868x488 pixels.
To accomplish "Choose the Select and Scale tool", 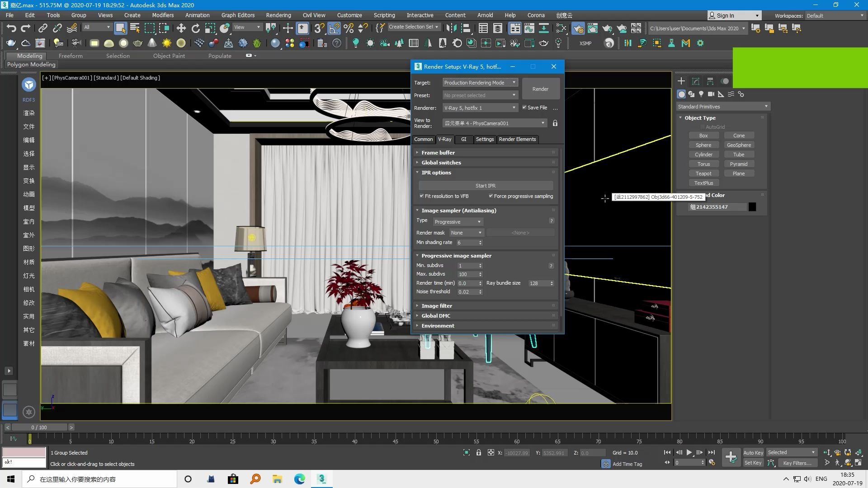I will (x=210, y=28).
